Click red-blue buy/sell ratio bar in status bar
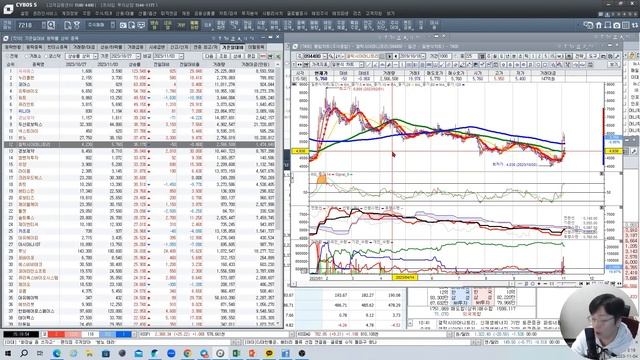The image size is (640, 360). tap(90, 334)
